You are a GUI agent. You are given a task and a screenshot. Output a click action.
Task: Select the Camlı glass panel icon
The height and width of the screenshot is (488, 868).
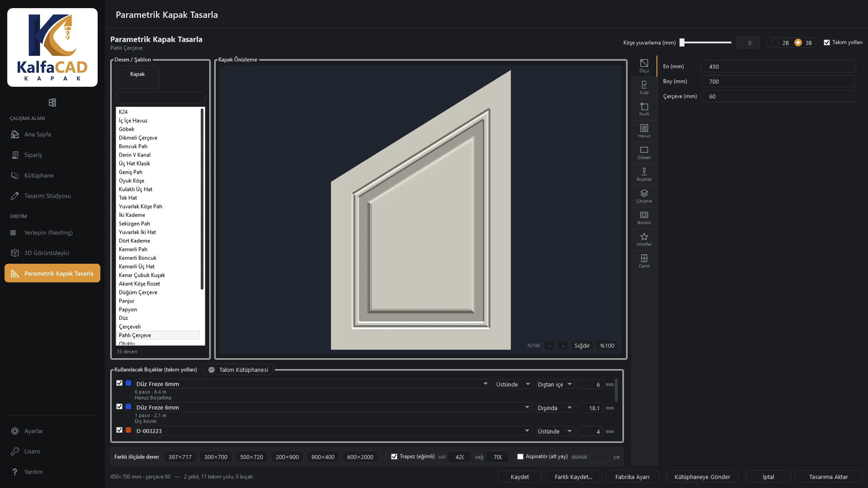coord(644,261)
